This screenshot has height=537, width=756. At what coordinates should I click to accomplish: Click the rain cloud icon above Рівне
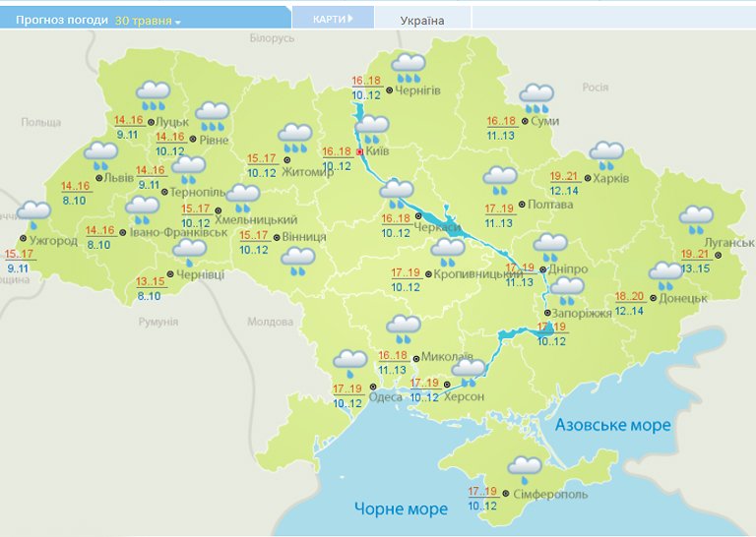click(x=213, y=116)
